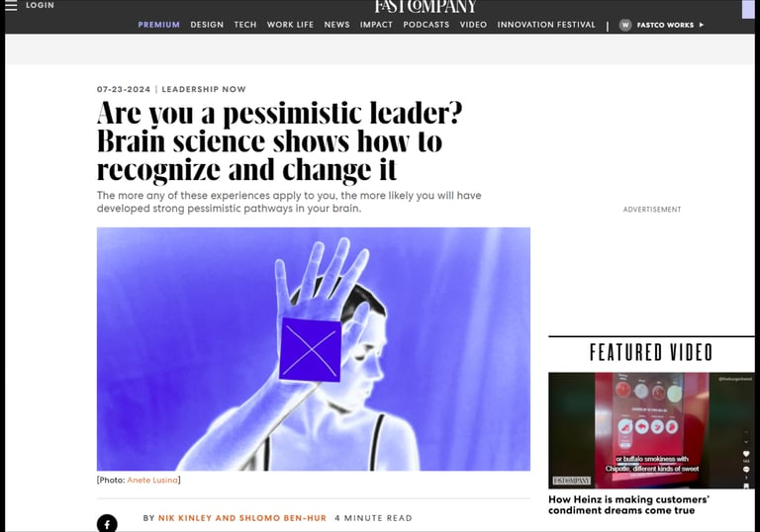760x532 pixels.
Task: Click the Fast Company logo
Action: click(426, 6)
